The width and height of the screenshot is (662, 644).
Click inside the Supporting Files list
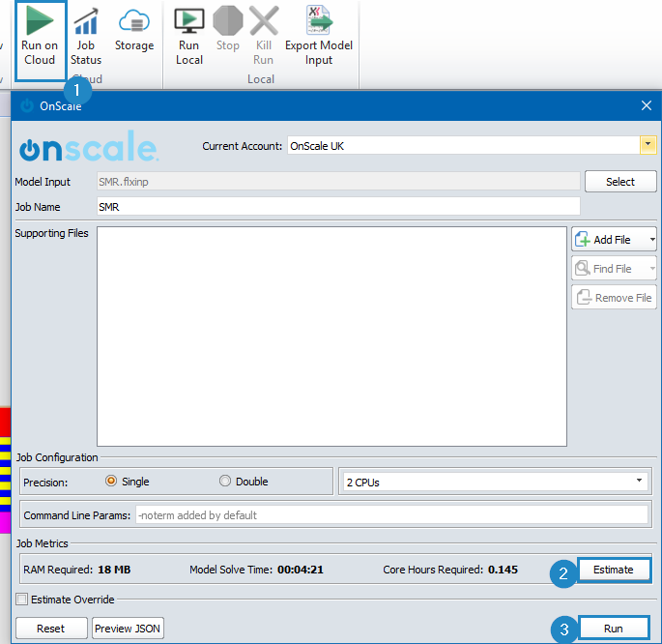coord(331,337)
